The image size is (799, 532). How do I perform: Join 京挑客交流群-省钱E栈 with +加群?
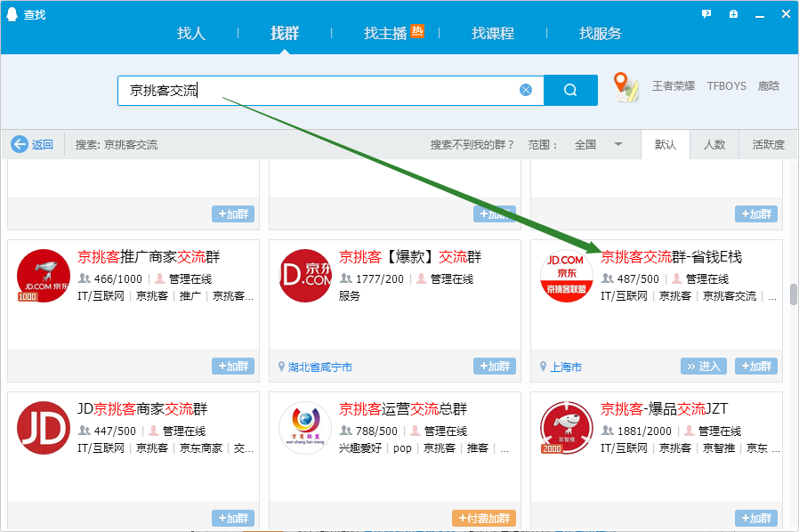click(756, 366)
